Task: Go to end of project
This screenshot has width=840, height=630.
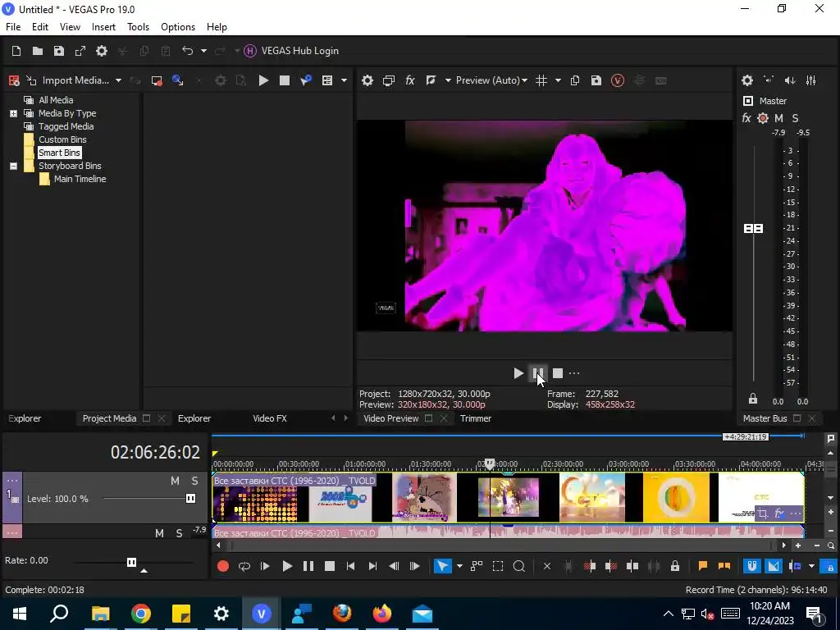Action: click(x=373, y=566)
